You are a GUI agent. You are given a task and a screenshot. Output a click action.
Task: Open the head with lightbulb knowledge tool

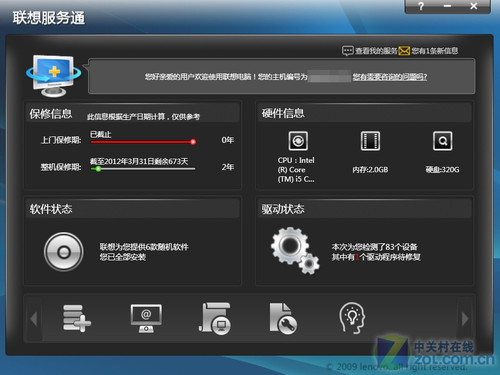[x=352, y=318]
